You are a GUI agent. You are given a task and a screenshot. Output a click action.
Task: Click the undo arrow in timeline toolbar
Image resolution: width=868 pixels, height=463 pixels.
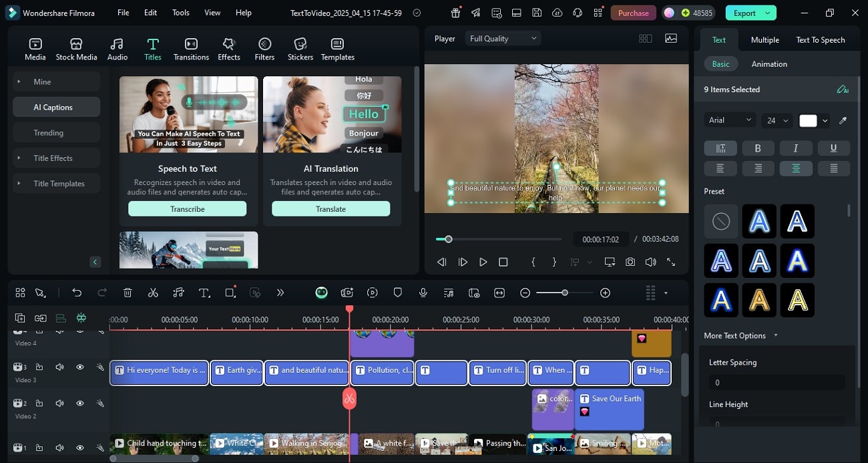[77, 293]
